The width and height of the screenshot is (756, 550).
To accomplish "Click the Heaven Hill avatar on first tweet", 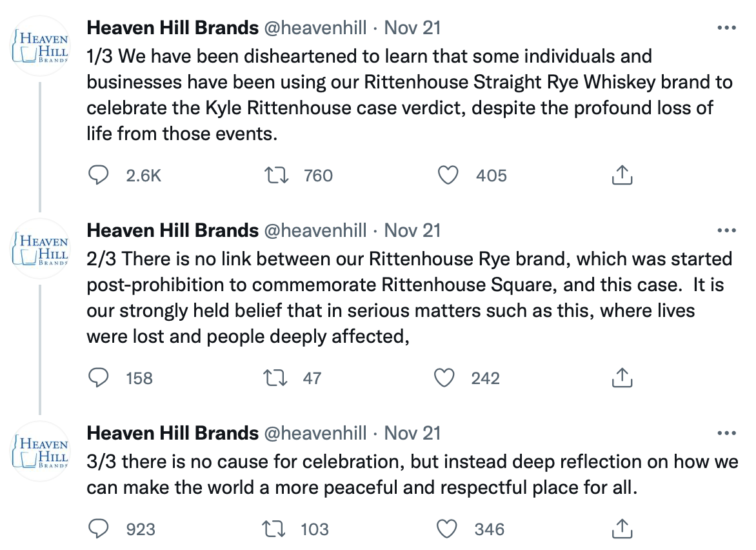I will tap(40, 46).
